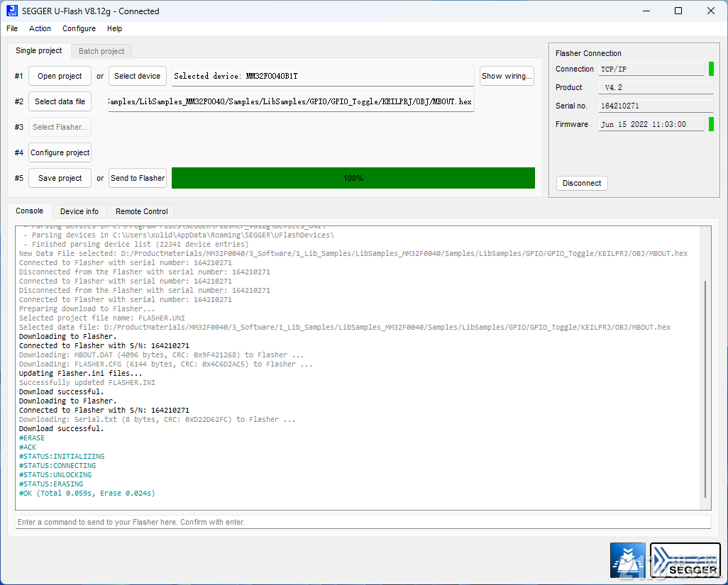Image resolution: width=728 pixels, height=585 pixels.
Task: Click the Send to Flasher button
Action: click(x=138, y=178)
